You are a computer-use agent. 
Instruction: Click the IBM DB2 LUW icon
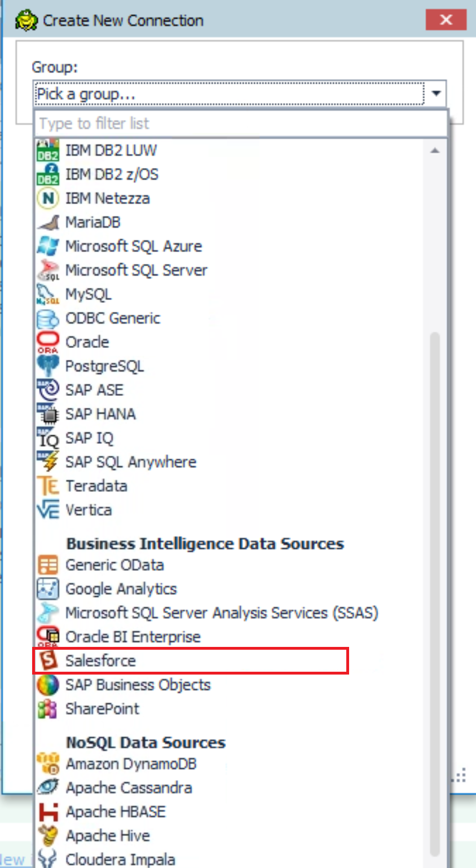coord(47,151)
